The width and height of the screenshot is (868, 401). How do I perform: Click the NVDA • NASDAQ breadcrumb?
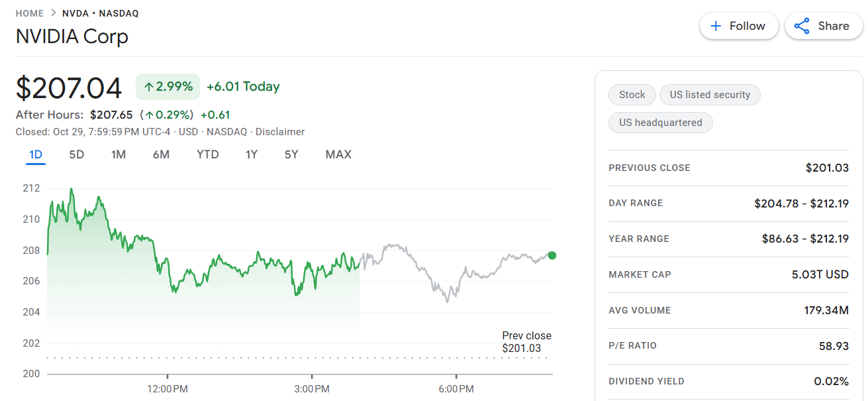coord(101,13)
